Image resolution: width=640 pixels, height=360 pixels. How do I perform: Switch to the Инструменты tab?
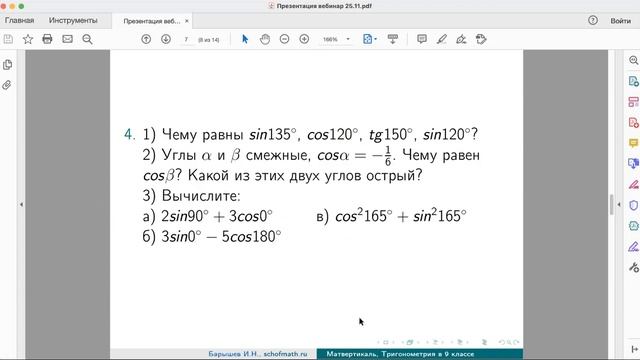[73, 20]
